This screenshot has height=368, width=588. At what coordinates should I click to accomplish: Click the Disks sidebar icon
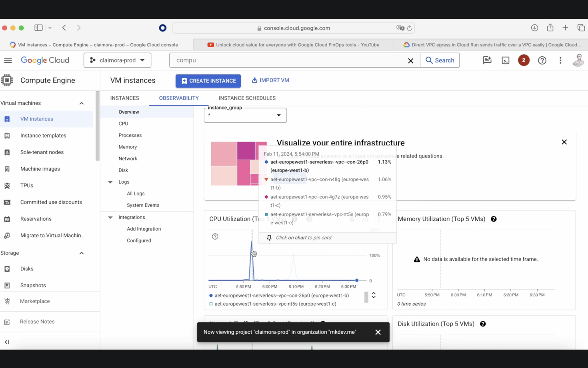[7, 269]
